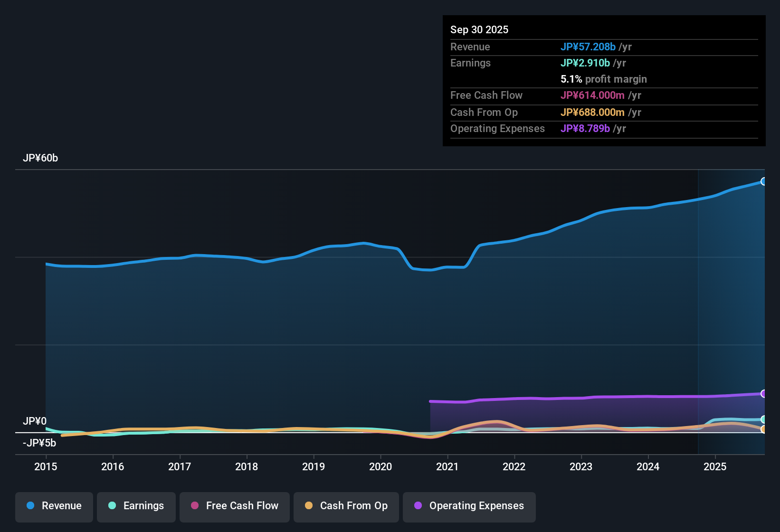Click the blue Revenue legend dot
The image size is (780, 532).
pos(30,506)
